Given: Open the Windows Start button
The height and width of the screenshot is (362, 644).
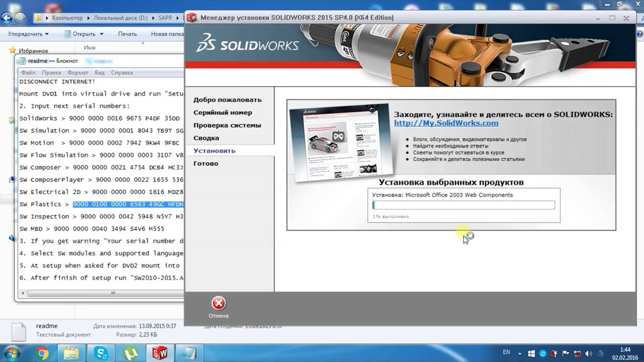Looking at the screenshot, I should pyautogui.click(x=11, y=353).
